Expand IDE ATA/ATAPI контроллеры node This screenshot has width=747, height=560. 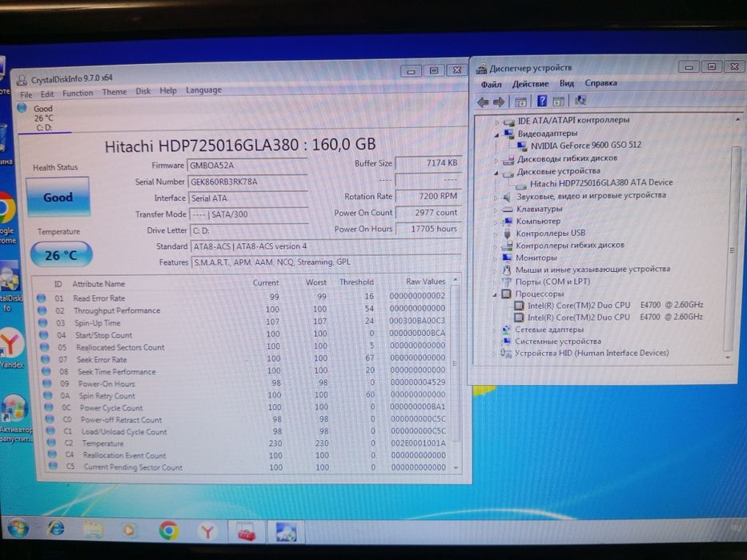click(497, 122)
